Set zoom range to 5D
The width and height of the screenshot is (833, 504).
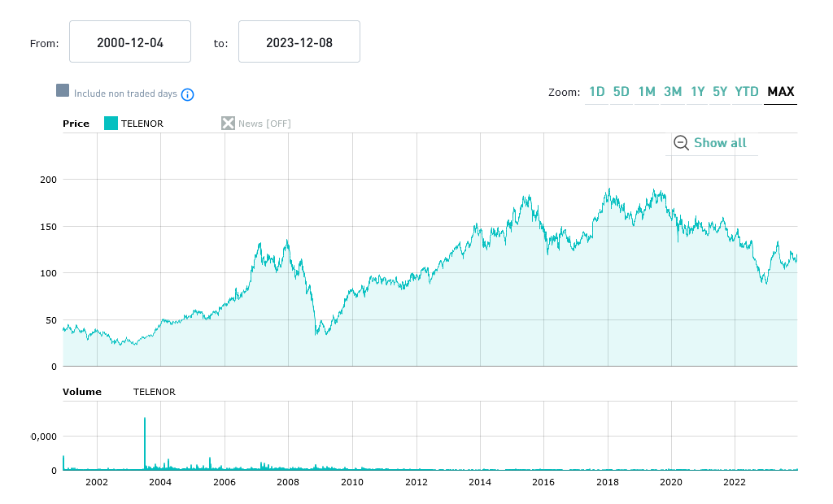(x=621, y=92)
